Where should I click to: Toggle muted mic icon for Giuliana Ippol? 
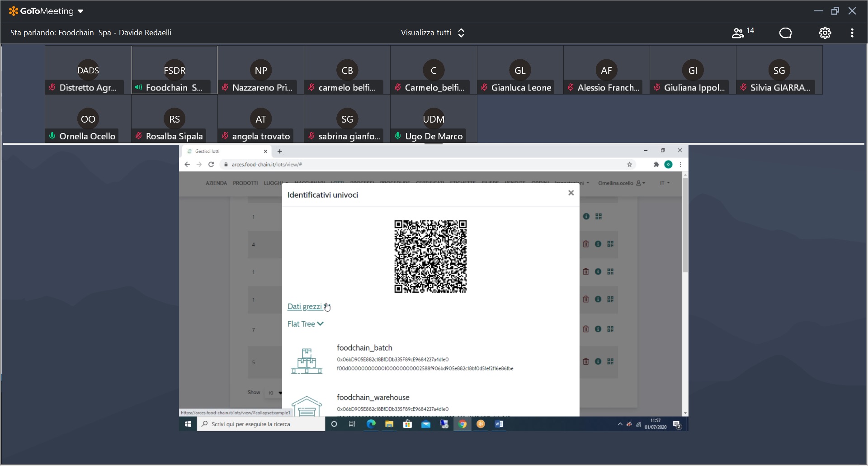coord(657,87)
